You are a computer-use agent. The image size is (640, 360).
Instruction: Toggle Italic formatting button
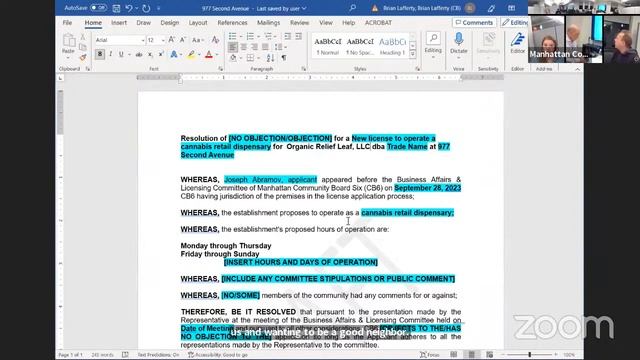(x=111, y=54)
